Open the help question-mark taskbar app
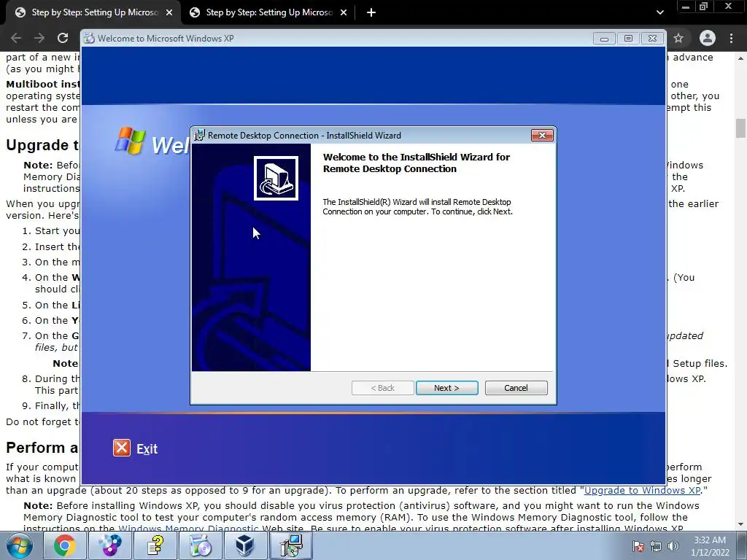This screenshot has height=560, width=747. point(155,545)
